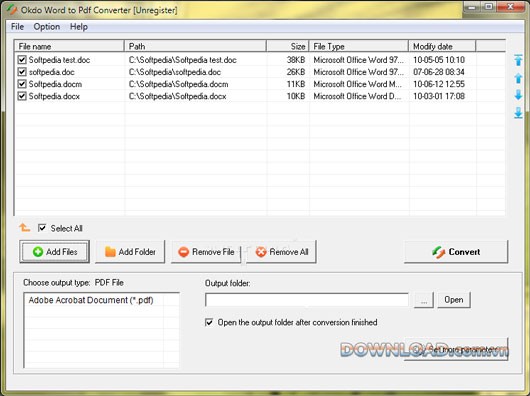Uncheck softpedia.doc file checkbox
Viewport: 530px width, 396px height.
tap(22, 72)
